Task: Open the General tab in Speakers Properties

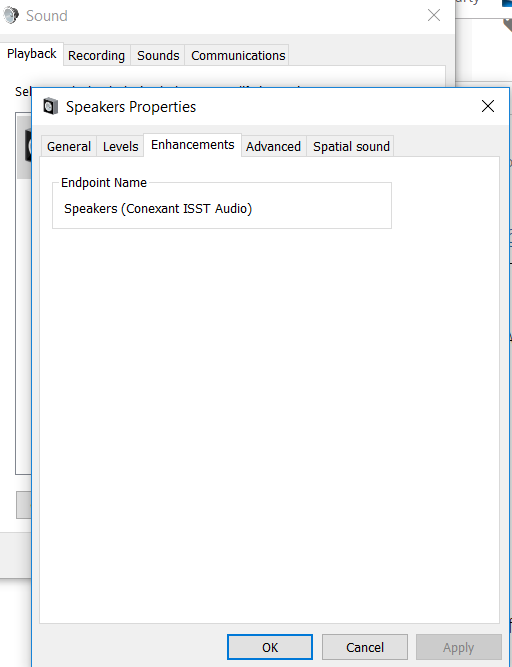Action: [x=69, y=147]
